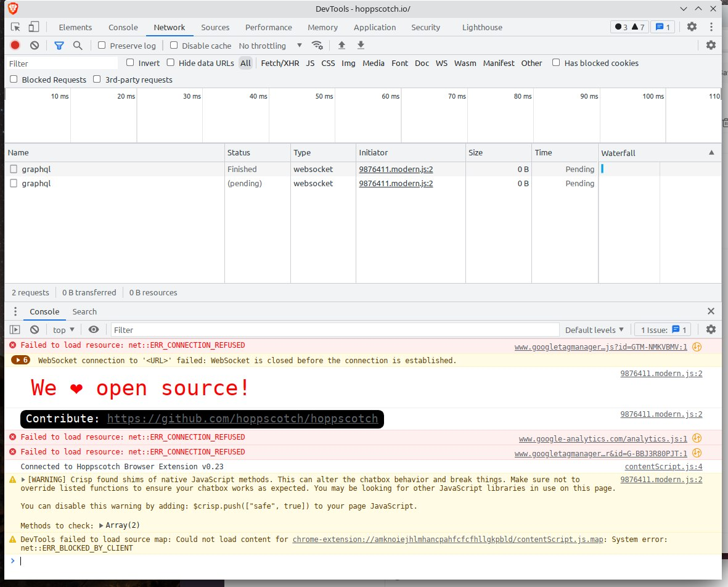The image size is (728, 587).
Task: Select checkbox of Finished graphql request
Action: pos(14,169)
